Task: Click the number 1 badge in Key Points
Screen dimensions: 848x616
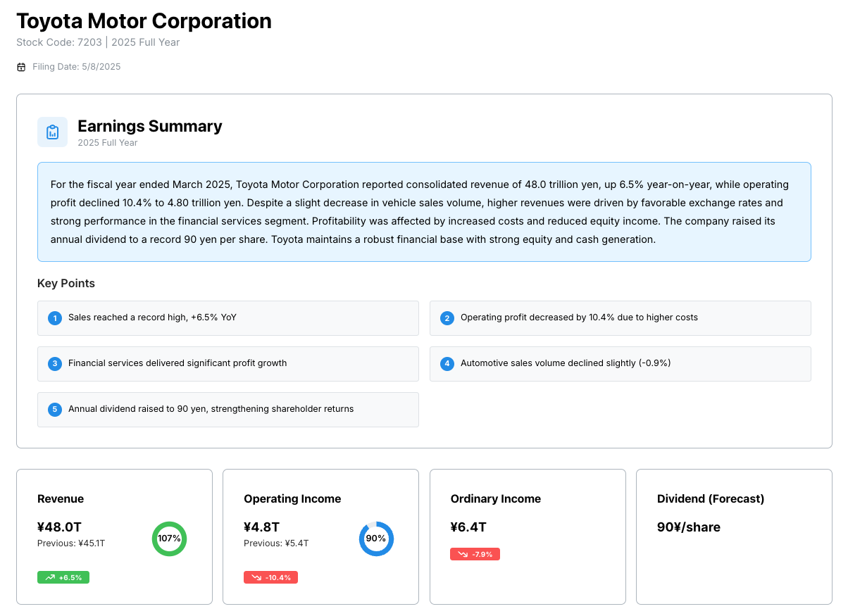Action: coord(55,318)
